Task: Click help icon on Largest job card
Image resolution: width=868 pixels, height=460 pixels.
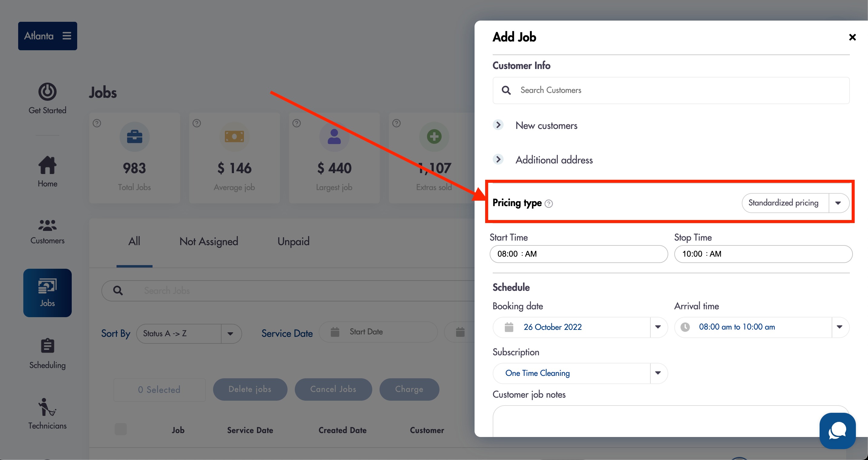Action: 297,123
